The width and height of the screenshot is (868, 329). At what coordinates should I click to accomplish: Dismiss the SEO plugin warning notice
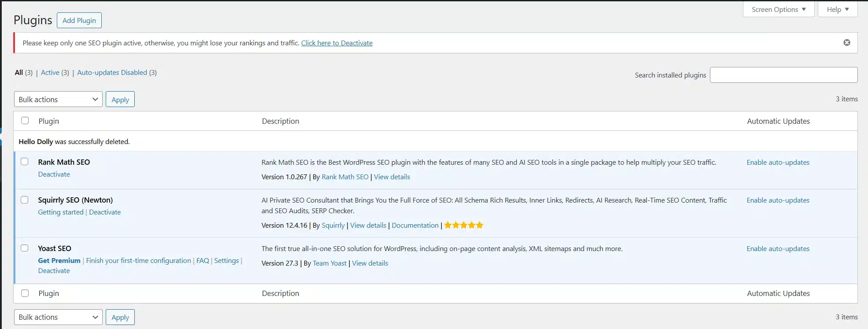pyautogui.click(x=846, y=43)
